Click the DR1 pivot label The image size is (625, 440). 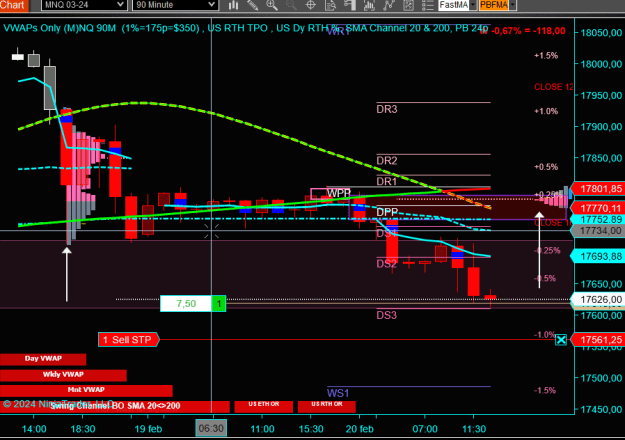click(387, 181)
